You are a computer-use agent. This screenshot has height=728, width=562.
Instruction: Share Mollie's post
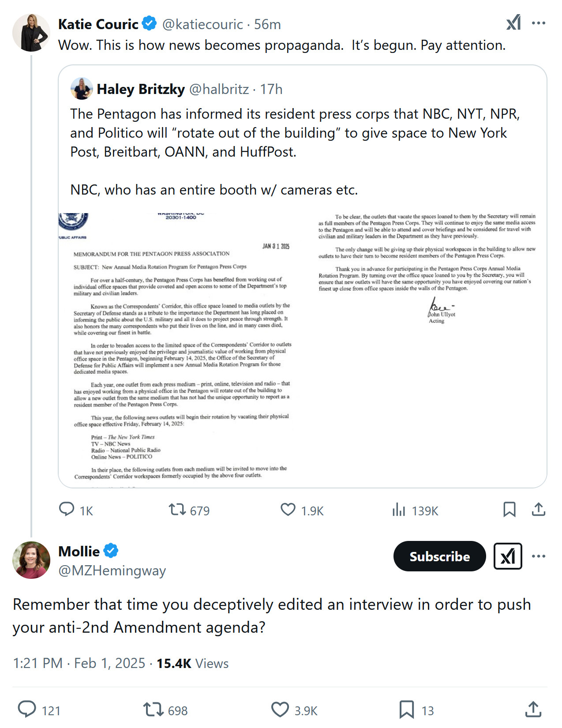point(533,709)
